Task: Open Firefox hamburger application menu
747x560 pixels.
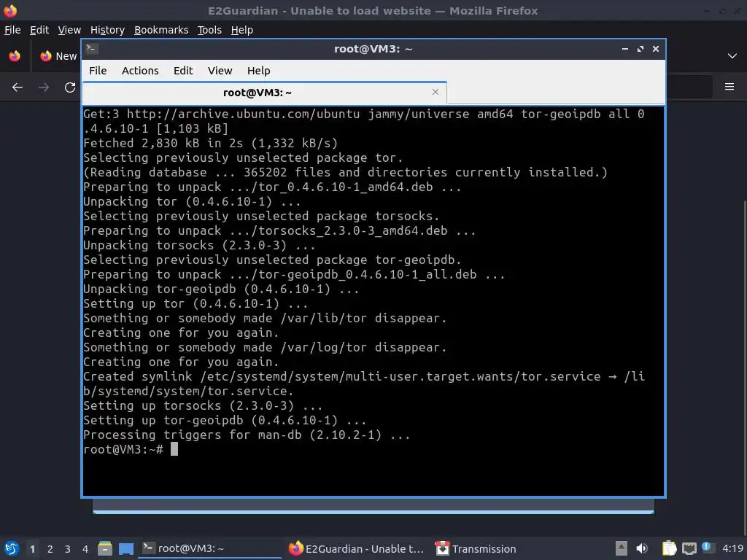Action: (729, 87)
